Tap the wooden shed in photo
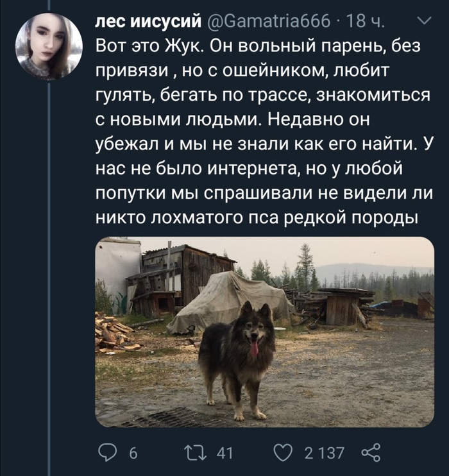Screen dimensions: 449x476 click(182, 278)
